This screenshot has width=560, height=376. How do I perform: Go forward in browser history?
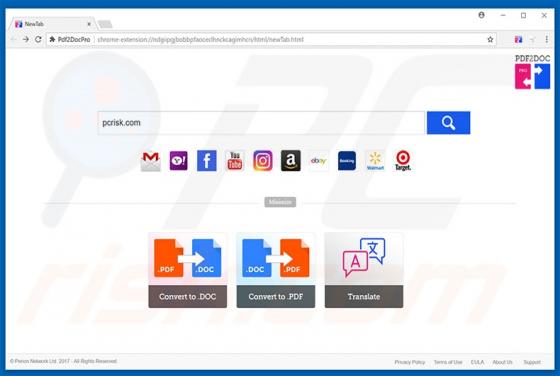pyautogui.click(x=26, y=39)
